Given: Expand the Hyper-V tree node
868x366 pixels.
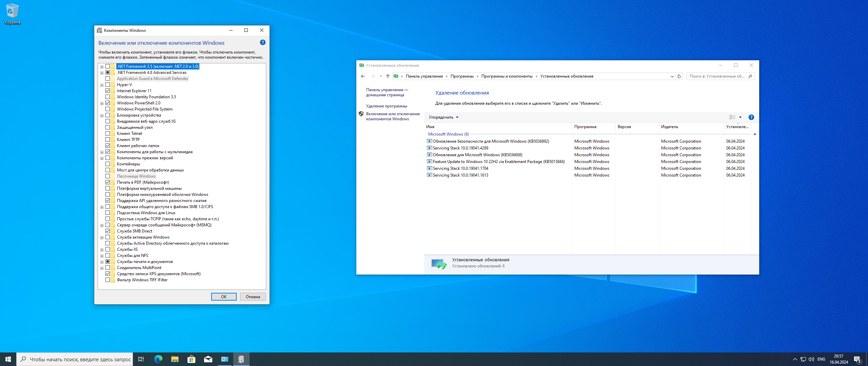Looking at the screenshot, I should pos(102,85).
